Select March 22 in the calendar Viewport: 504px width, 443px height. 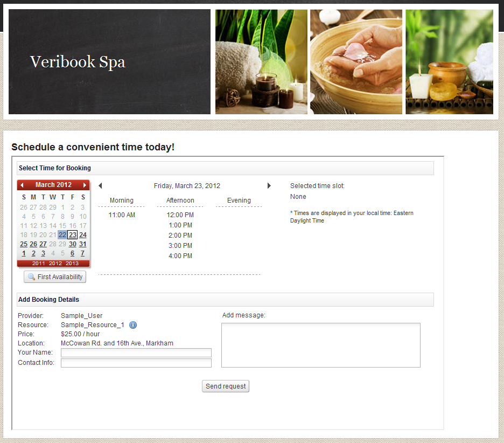(x=62, y=235)
